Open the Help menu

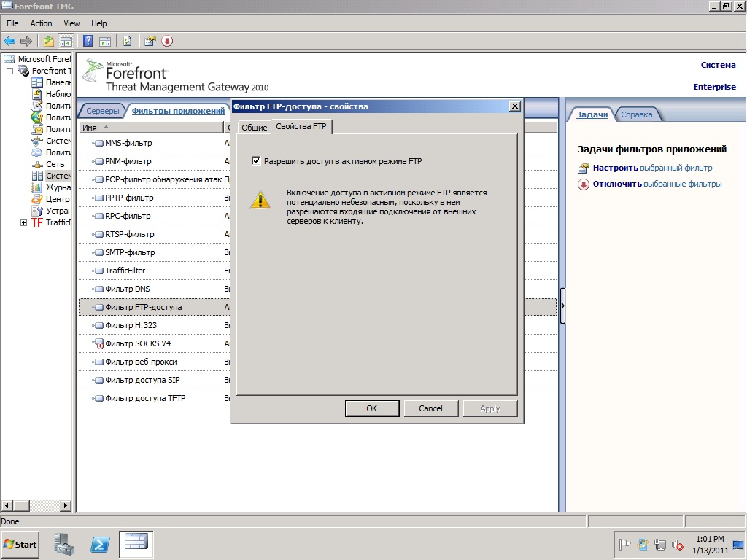click(x=99, y=23)
